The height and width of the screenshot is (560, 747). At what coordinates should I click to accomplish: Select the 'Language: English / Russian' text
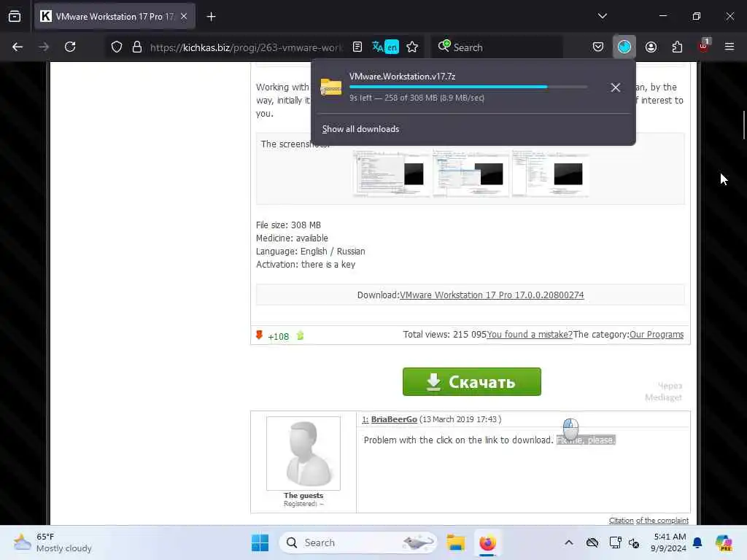tap(311, 251)
